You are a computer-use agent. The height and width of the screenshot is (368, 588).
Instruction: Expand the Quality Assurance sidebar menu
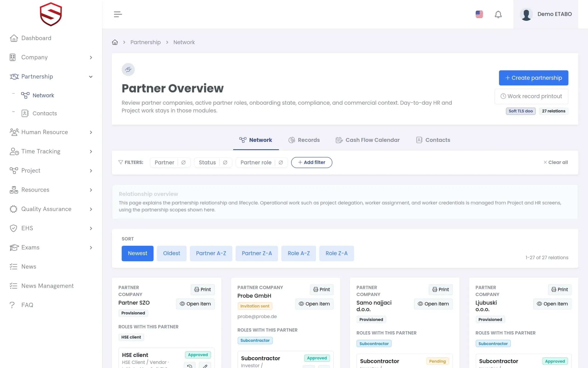point(51,209)
